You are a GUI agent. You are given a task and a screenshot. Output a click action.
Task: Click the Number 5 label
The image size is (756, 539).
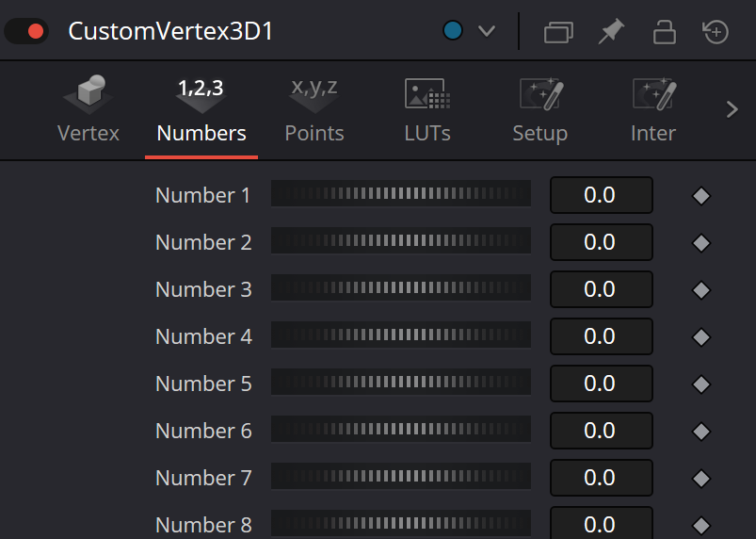click(x=203, y=384)
